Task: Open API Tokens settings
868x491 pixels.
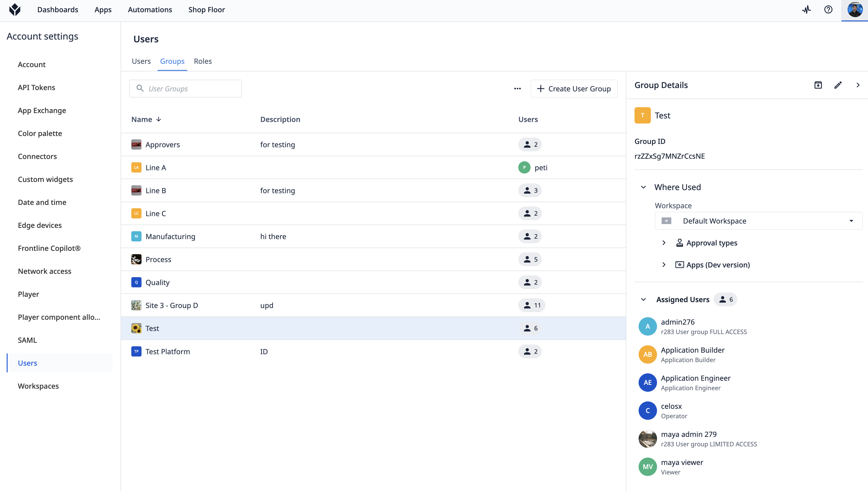Action: (x=37, y=87)
